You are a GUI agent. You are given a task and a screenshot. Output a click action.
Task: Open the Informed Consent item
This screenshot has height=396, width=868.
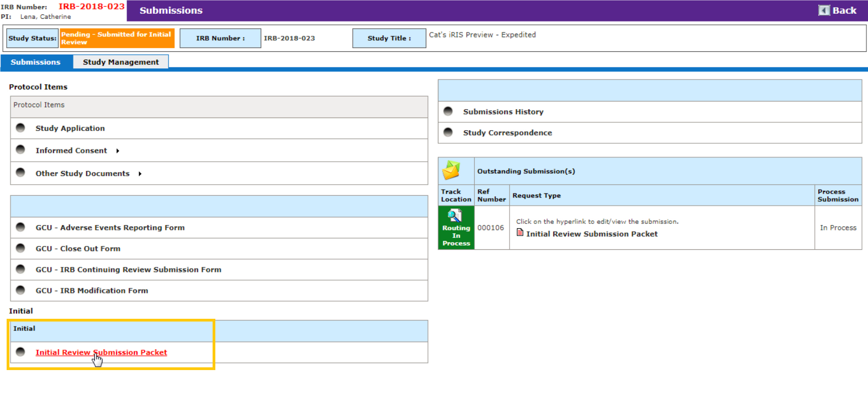pyautogui.click(x=71, y=151)
